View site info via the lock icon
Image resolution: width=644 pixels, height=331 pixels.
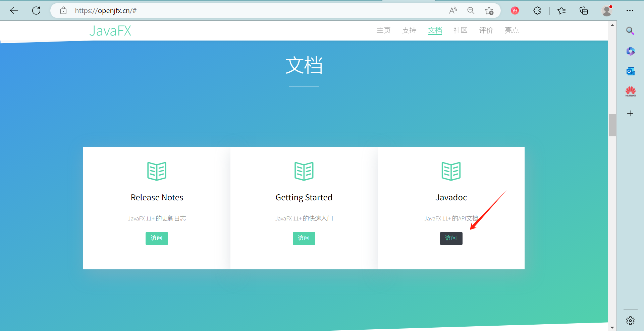click(x=63, y=10)
